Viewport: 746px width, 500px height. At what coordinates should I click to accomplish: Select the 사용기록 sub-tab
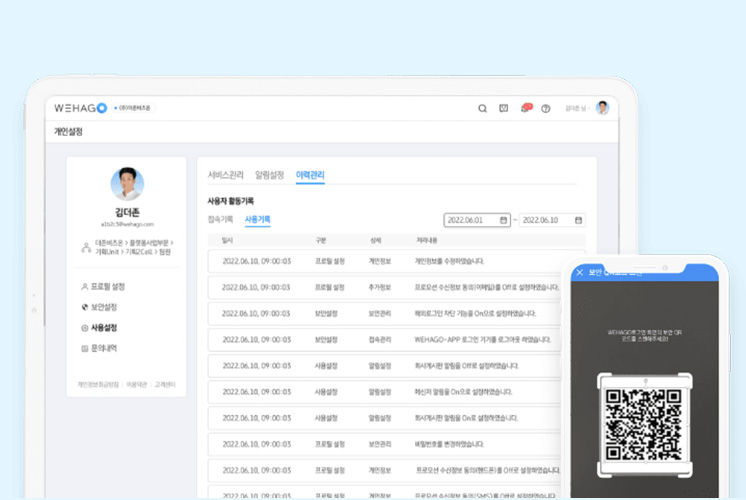pos(257,219)
